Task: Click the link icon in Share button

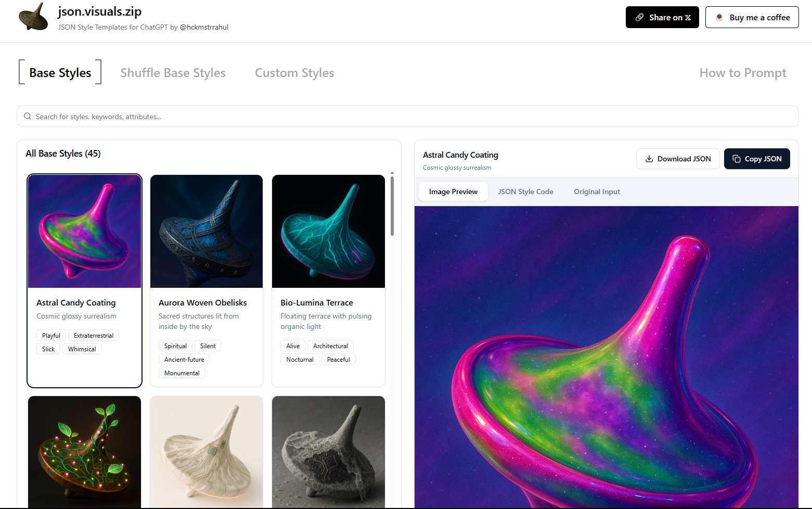Action: click(639, 18)
